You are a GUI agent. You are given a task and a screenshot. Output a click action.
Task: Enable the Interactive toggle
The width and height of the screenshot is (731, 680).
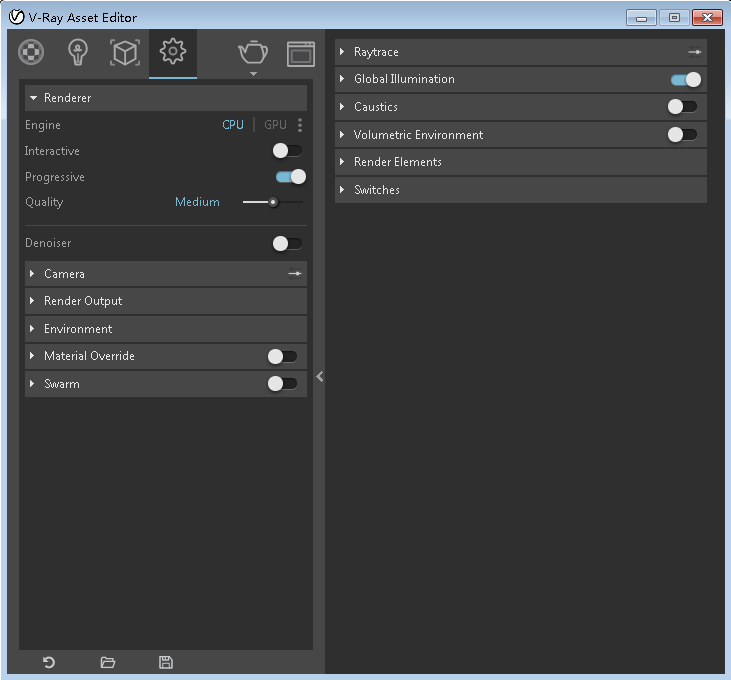[x=287, y=151]
